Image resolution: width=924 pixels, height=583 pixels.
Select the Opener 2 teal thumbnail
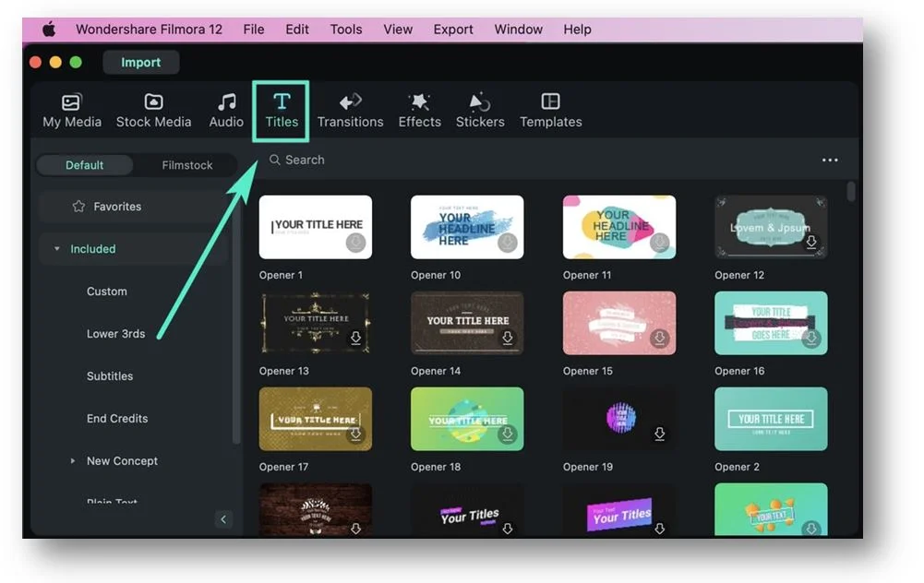point(771,419)
